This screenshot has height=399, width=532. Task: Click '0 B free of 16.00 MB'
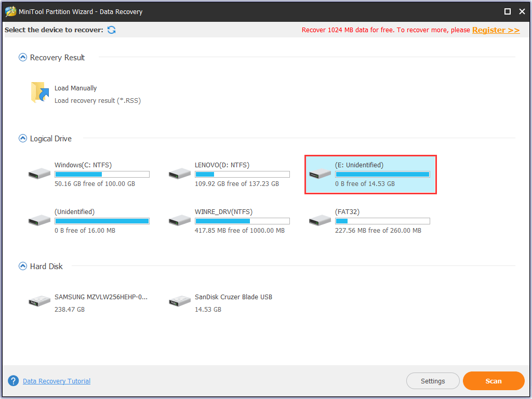click(85, 230)
